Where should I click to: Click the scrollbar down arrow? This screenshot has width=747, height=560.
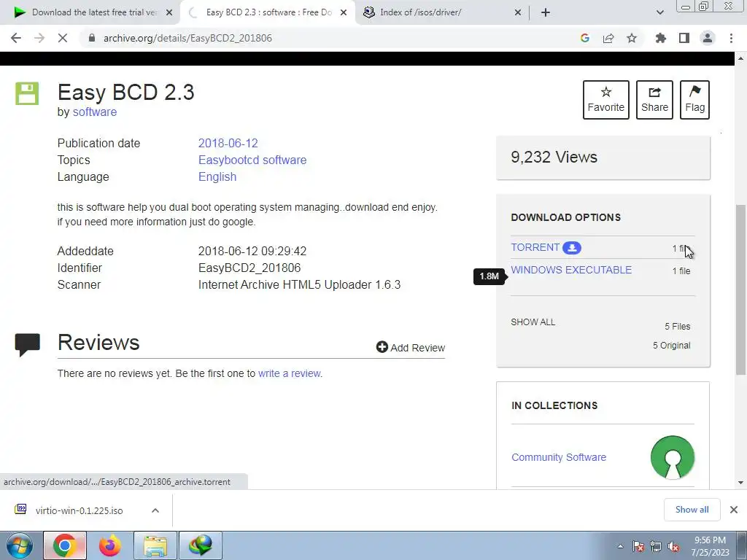pos(740,483)
